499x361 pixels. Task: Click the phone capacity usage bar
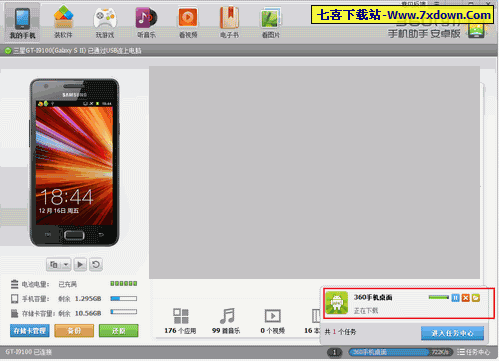(124, 298)
